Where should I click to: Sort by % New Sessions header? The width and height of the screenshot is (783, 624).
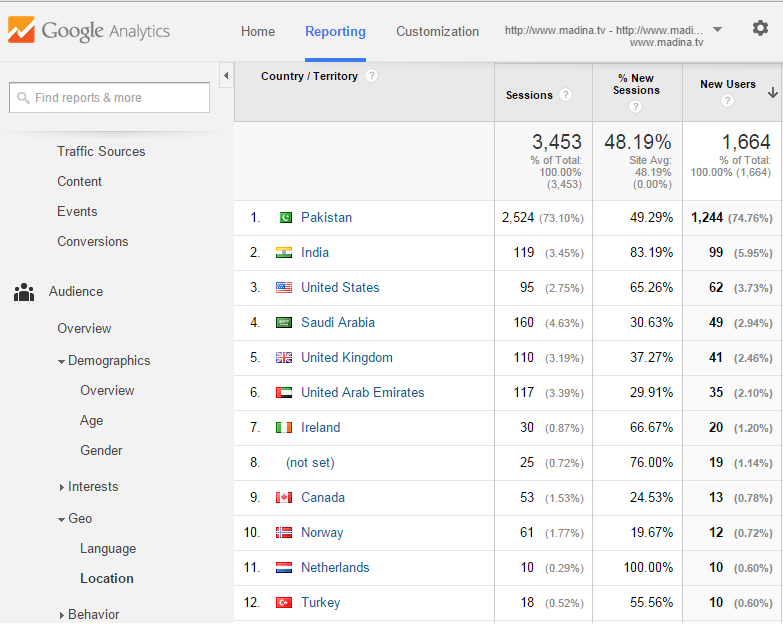click(636, 84)
